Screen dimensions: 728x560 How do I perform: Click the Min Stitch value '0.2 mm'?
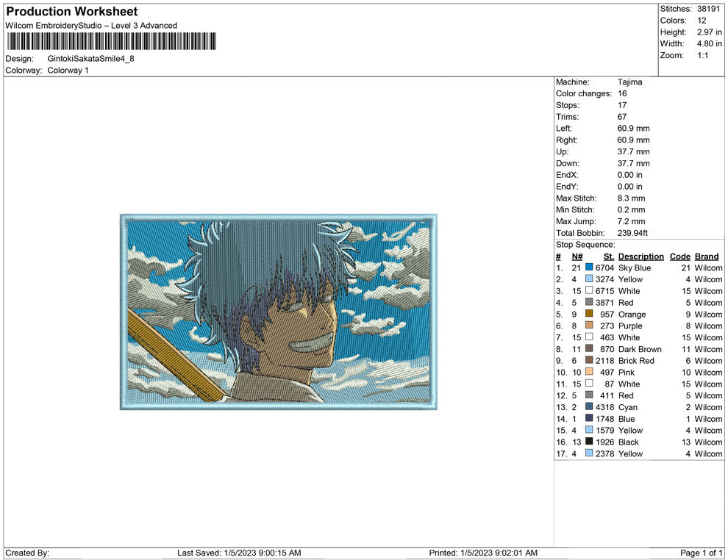coord(631,209)
